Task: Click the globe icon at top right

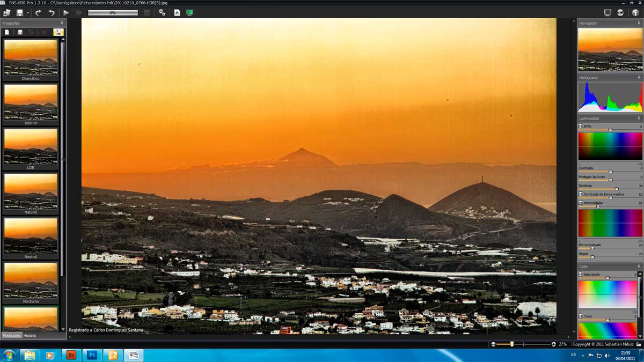Action: [x=620, y=12]
